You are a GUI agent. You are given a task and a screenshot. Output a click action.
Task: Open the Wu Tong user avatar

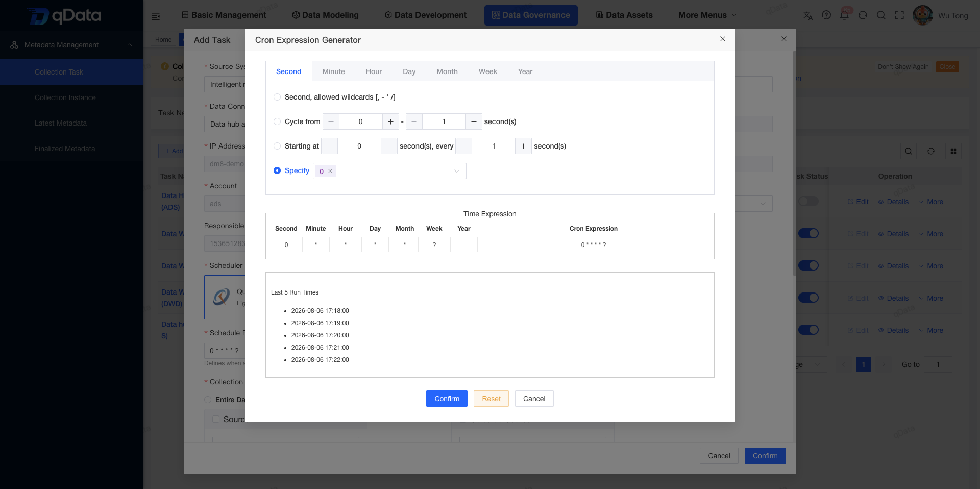click(922, 15)
